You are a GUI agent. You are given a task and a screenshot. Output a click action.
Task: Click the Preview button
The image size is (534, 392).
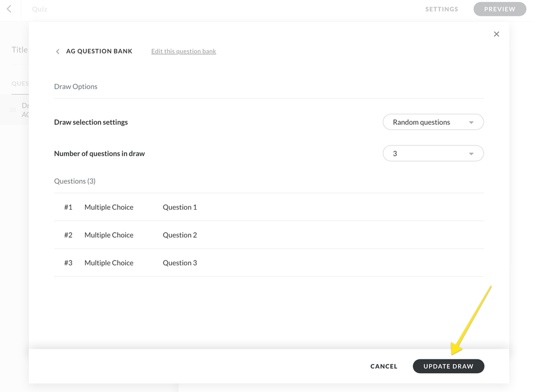click(499, 9)
